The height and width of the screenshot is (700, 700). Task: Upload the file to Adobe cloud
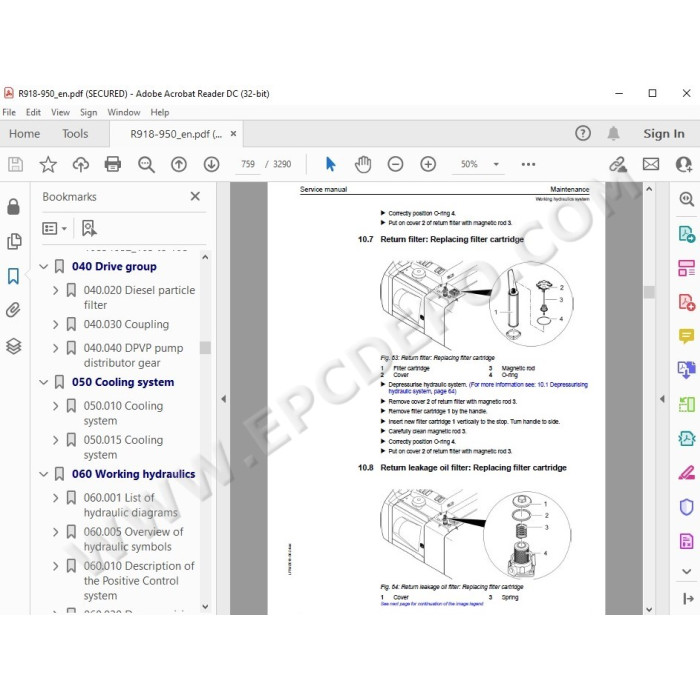click(x=80, y=164)
